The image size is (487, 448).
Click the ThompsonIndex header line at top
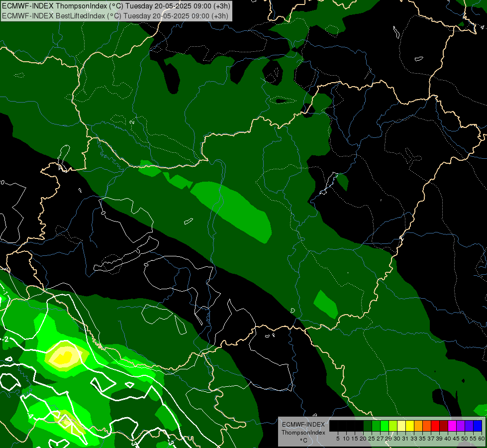(x=116, y=6)
